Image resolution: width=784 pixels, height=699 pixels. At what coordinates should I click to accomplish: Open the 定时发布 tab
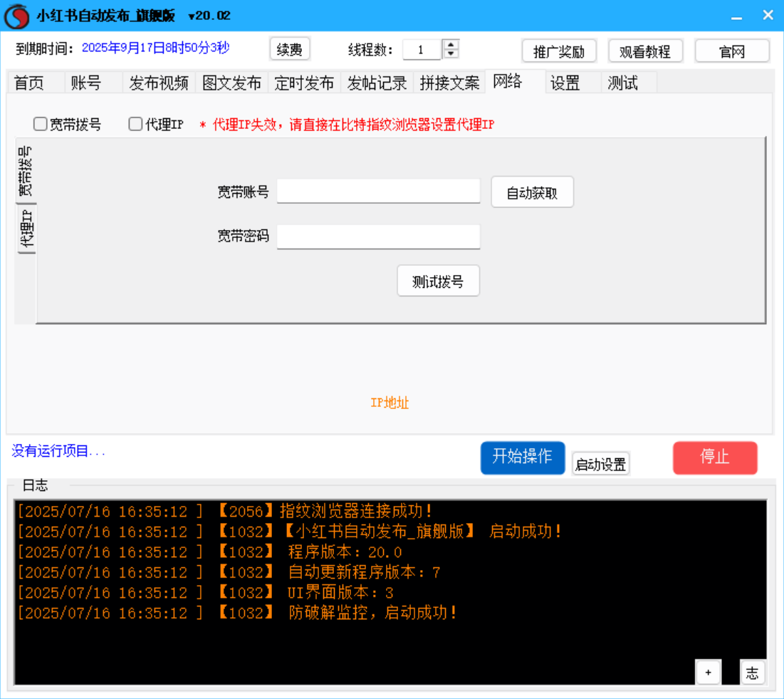304,83
